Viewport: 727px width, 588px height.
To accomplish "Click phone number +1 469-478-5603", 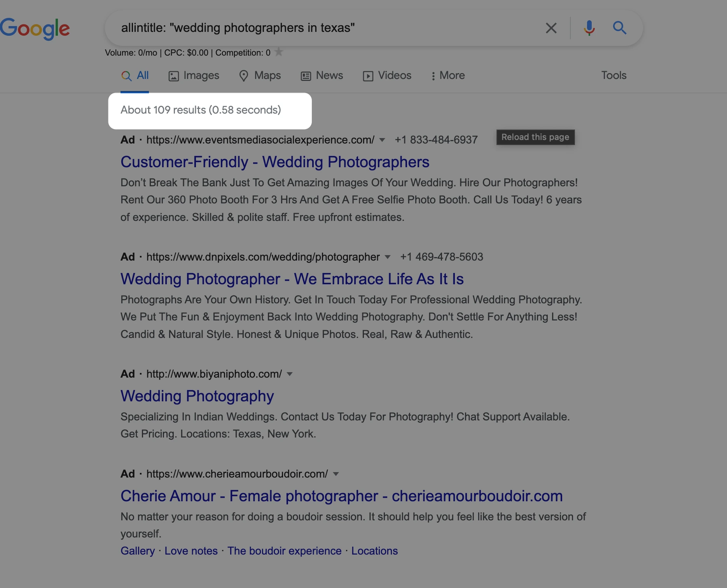I will click(442, 257).
